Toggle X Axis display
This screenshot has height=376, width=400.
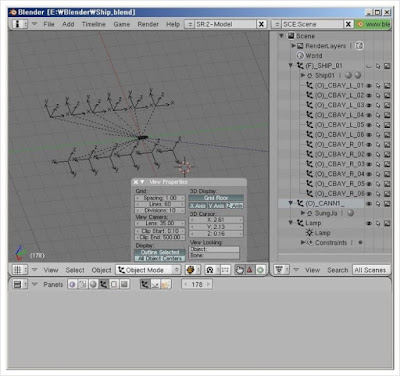point(198,206)
